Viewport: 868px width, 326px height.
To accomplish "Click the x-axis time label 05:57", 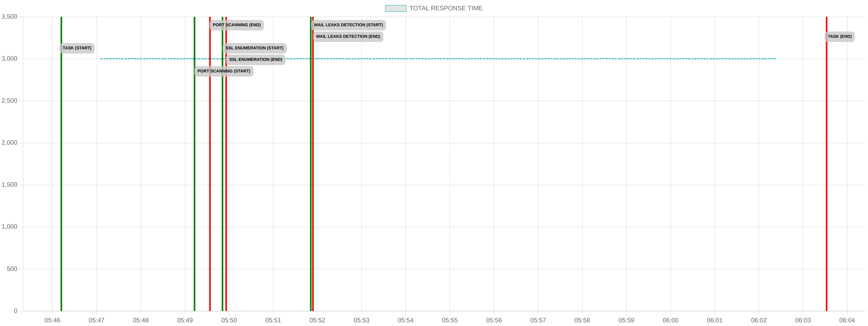I will click(x=538, y=320).
